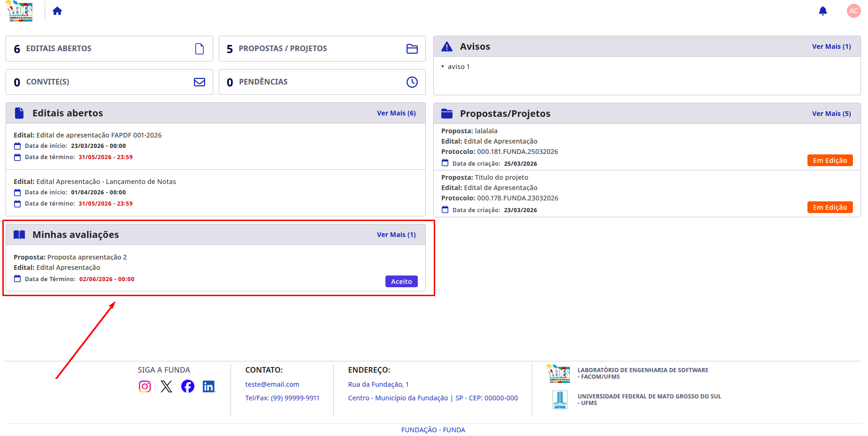Open the teste@email.com contact link
Image resolution: width=868 pixels, height=436 pixels.
[x=272, y=384]
